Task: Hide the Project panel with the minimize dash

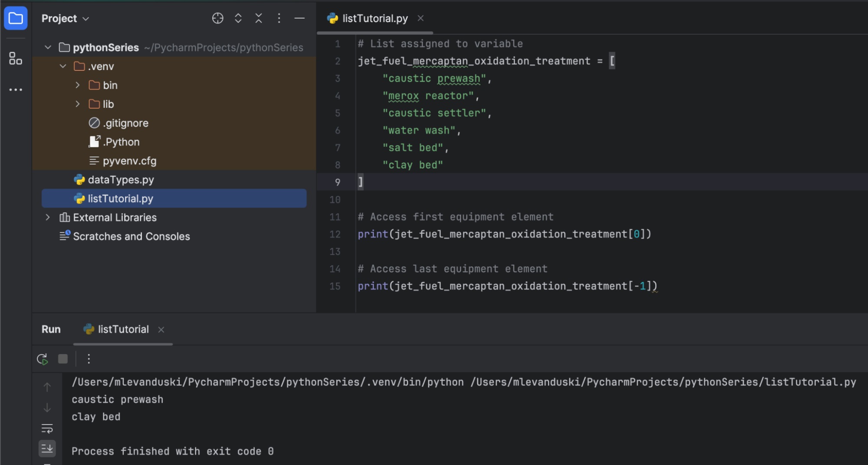Action: pos(300,18)
